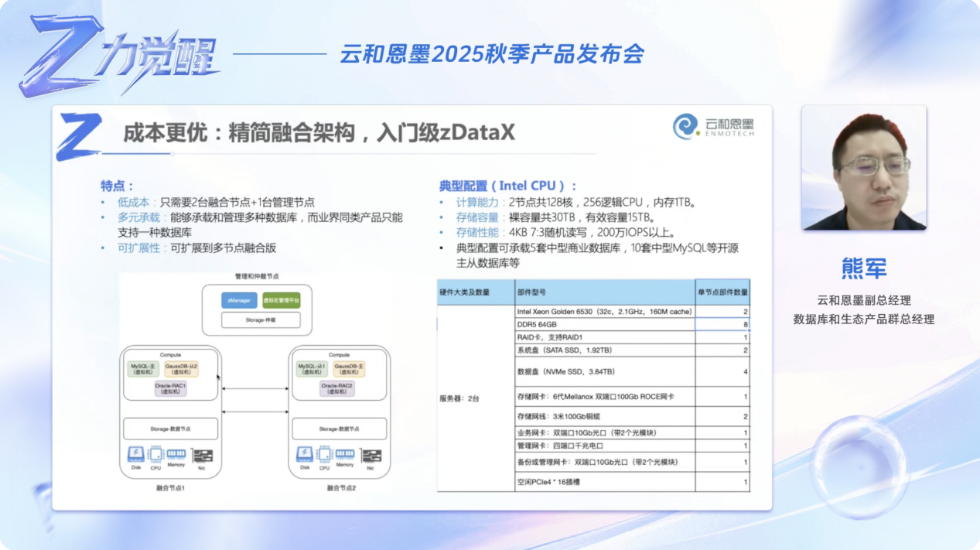Click the 管理网卡：四端口千兆电口 cell
Screen dimensions: 980x550
pos(604,446)
